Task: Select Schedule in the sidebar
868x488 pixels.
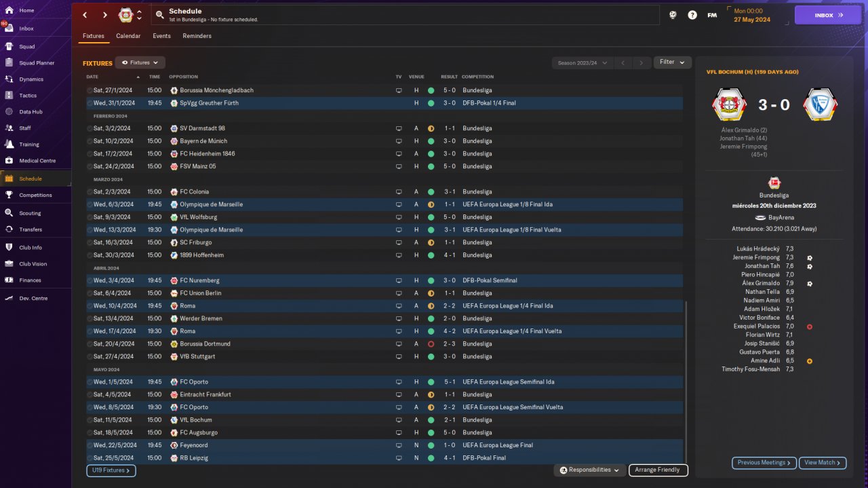Action: [35, 179]
